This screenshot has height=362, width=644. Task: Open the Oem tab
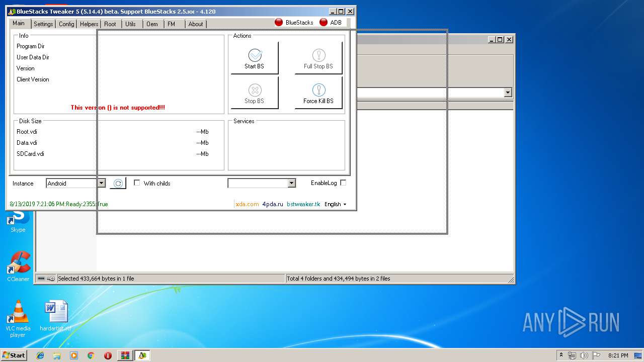(152, 24)
